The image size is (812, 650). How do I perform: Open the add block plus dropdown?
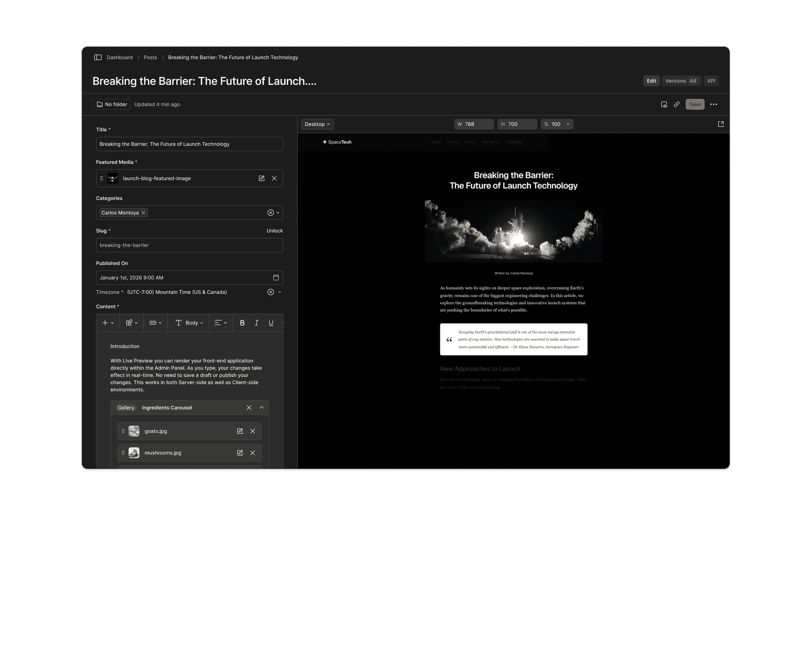(x=108, y=323)
